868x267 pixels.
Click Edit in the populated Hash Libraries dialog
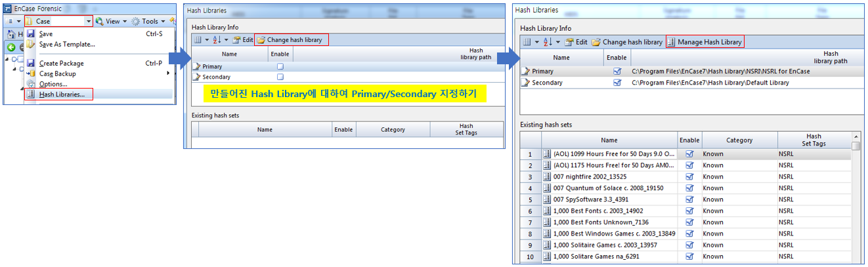tap(575, 42)
